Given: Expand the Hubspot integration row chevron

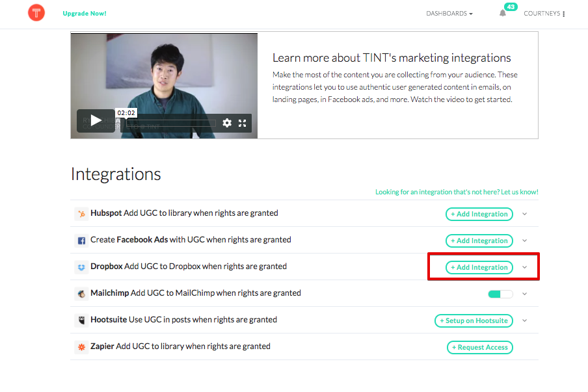Looking at the screenshot, I should pos(525,214).
